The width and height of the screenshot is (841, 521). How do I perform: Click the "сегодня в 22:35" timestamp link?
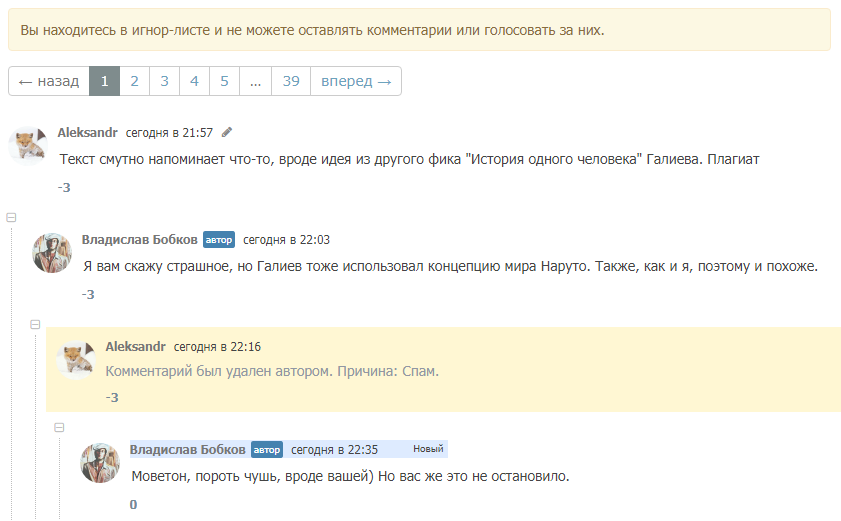point(334,449)
